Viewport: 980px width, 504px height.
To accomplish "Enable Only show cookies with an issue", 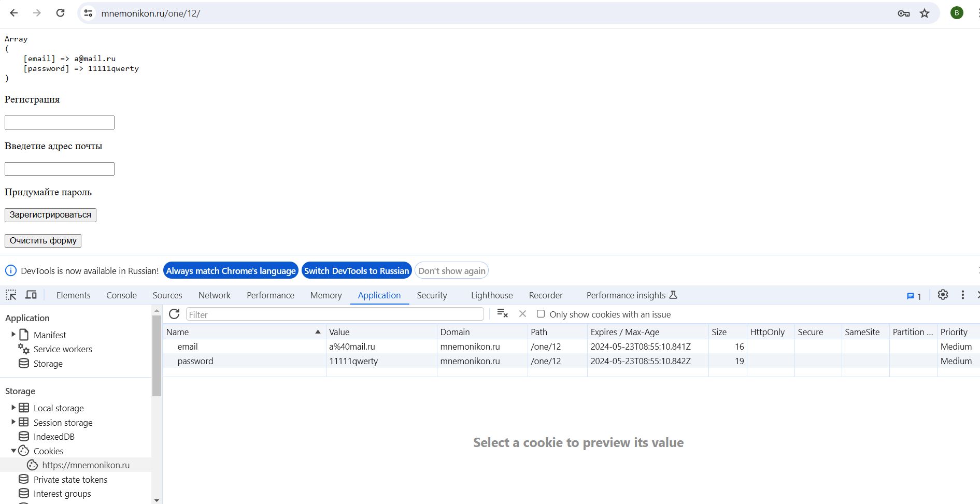I will (x=541, y=314).
